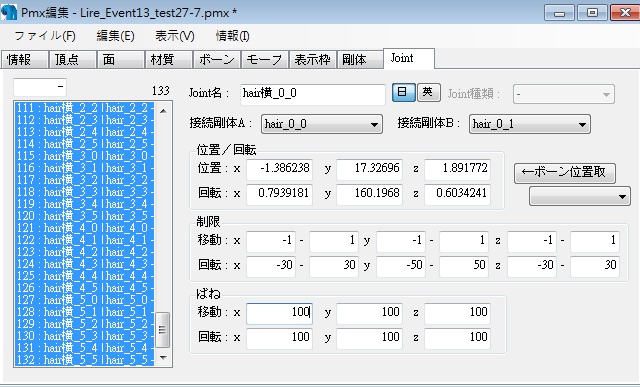Click ばね 移動 x field
This screenshot has height=387, width=640.
point(279,313)
